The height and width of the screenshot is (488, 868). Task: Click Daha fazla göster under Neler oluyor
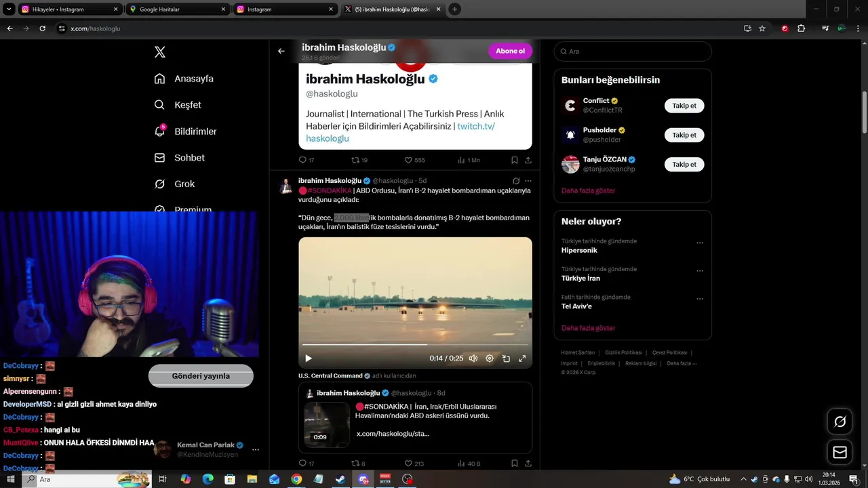pyautogui.click(x=588, y=328)
